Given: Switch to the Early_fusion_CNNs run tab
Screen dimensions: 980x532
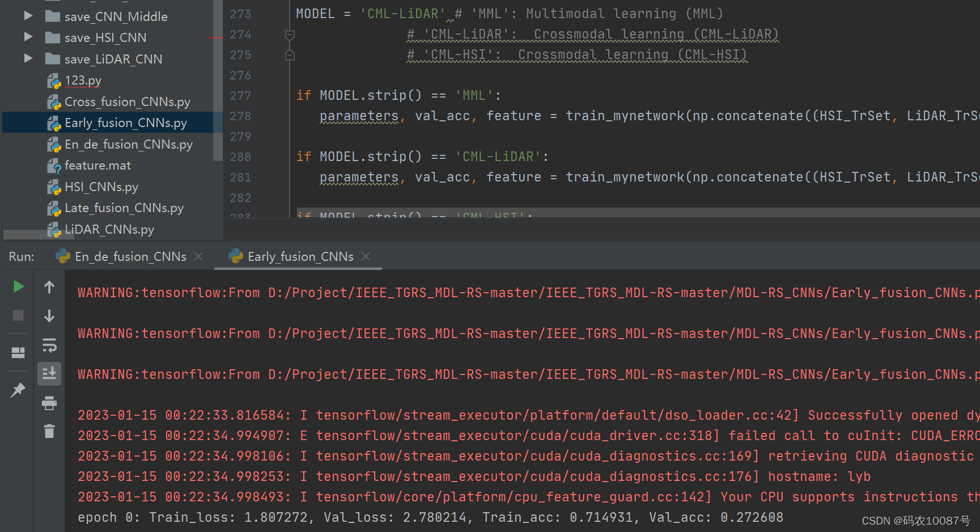Looking at the screenshot, I should (300, 256).
